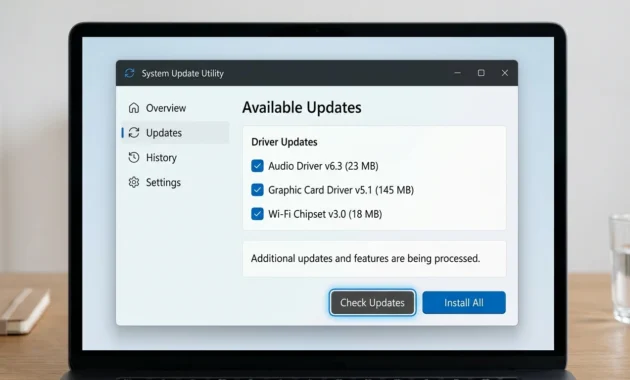Select the Updates sidebar item
The height and width of the screenshot is (380, 630).
pos(176,133)
